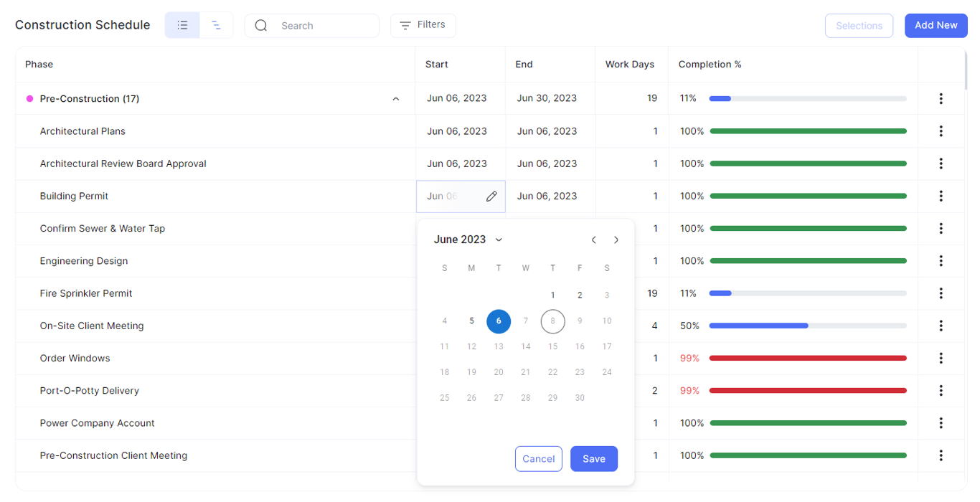Click into the Search field

click(312, 25)
